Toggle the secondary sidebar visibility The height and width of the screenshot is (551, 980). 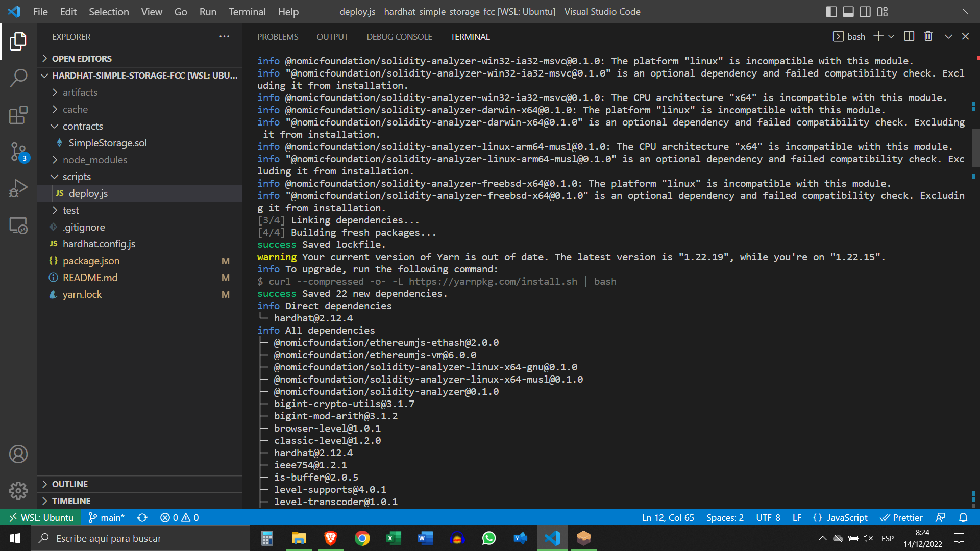[x=865, y=11]
